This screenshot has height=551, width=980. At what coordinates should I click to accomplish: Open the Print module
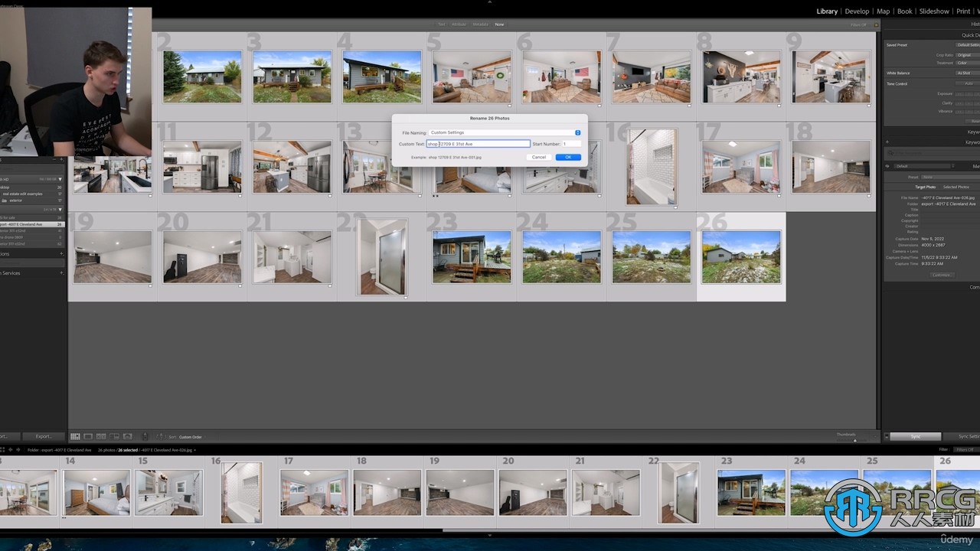click(964, 11)
